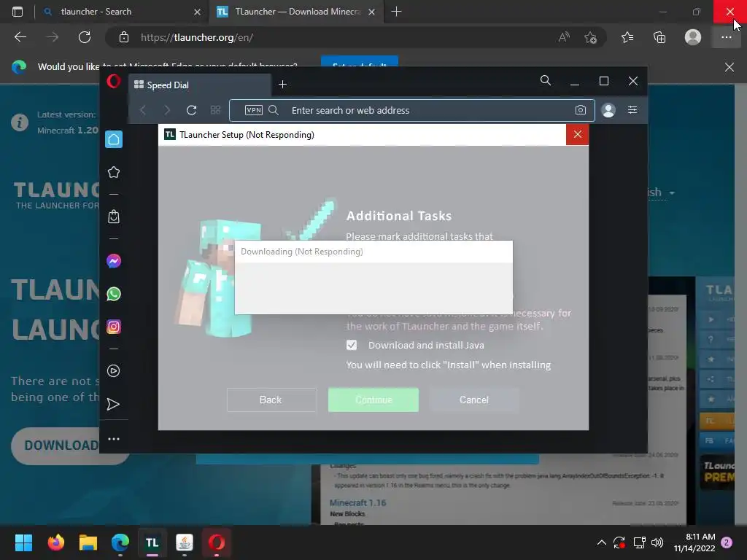Go back in Edge browser
747x560 pixels.
[x=20, y=37]
